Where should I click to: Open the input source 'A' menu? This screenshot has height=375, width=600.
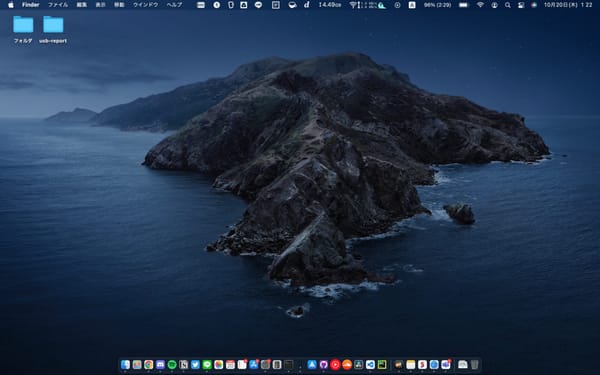coord(412,5)
